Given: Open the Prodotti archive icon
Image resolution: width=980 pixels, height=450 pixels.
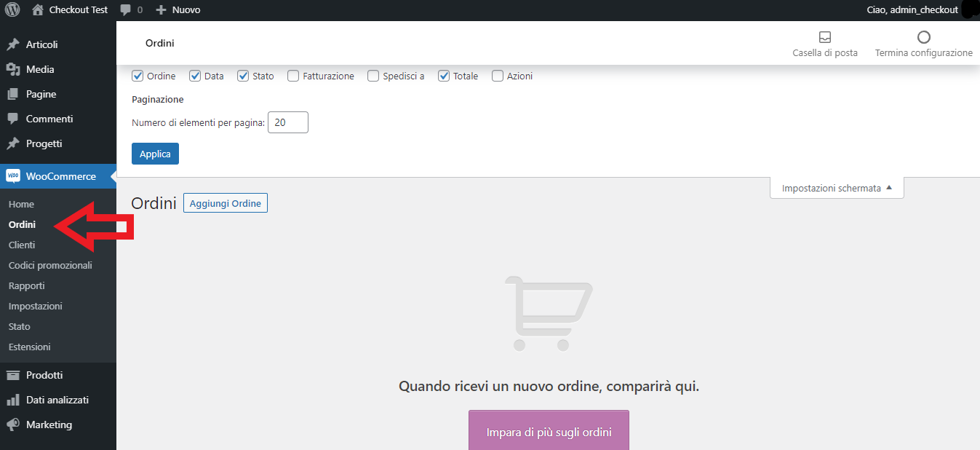Looking at the screenshot, I should (12, 375).
